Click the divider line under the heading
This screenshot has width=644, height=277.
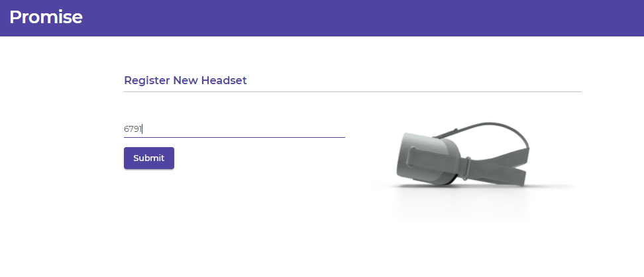[352, 91]
